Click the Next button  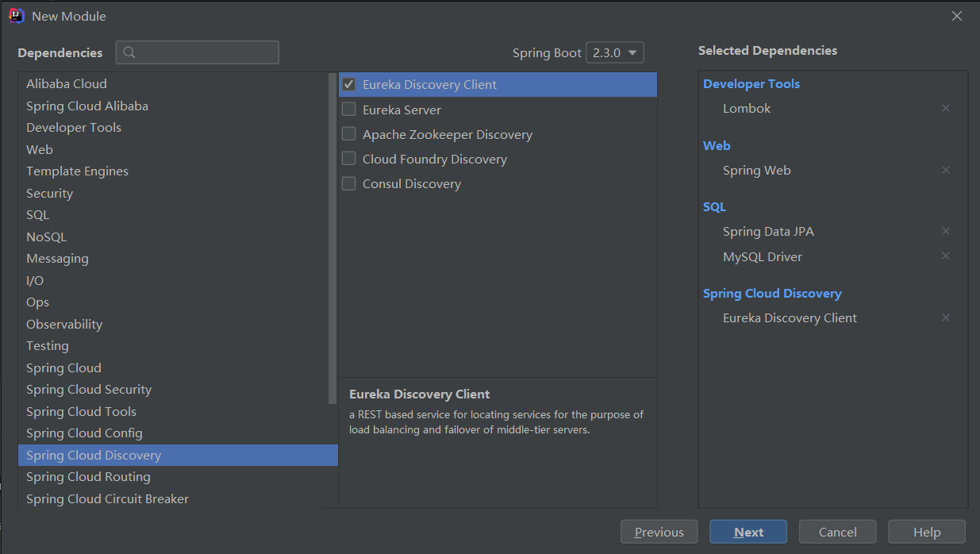tap(748, 532)
